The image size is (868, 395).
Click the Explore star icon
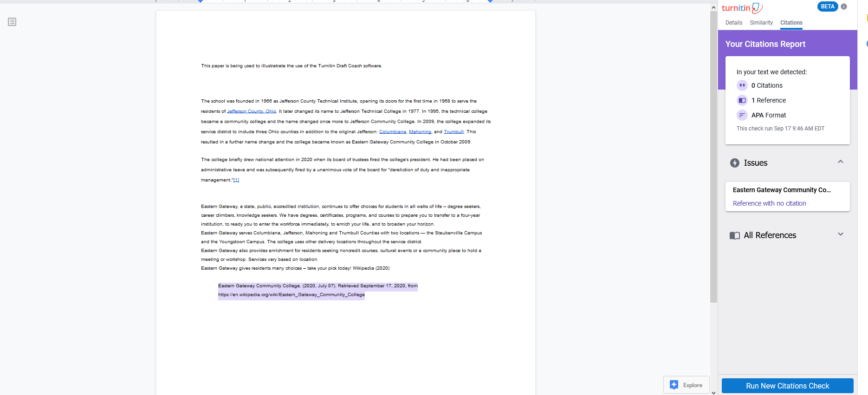[674, 385]
